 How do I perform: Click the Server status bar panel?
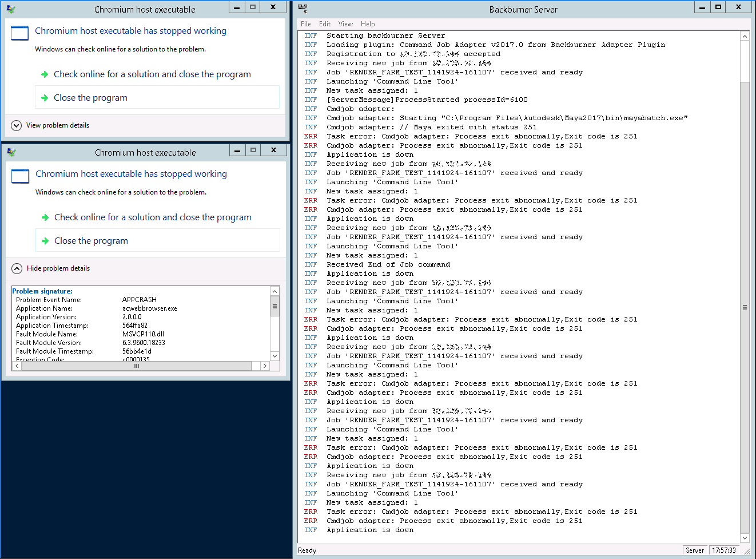695,550
